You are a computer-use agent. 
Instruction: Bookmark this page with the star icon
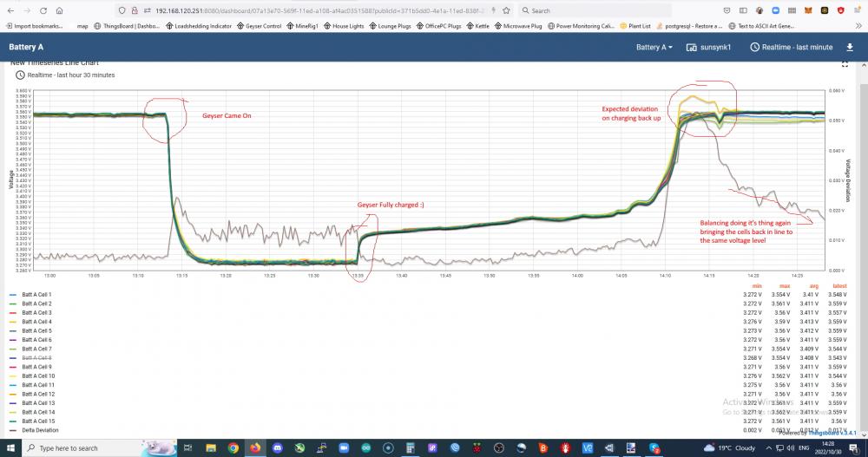(x=506, y=10)
